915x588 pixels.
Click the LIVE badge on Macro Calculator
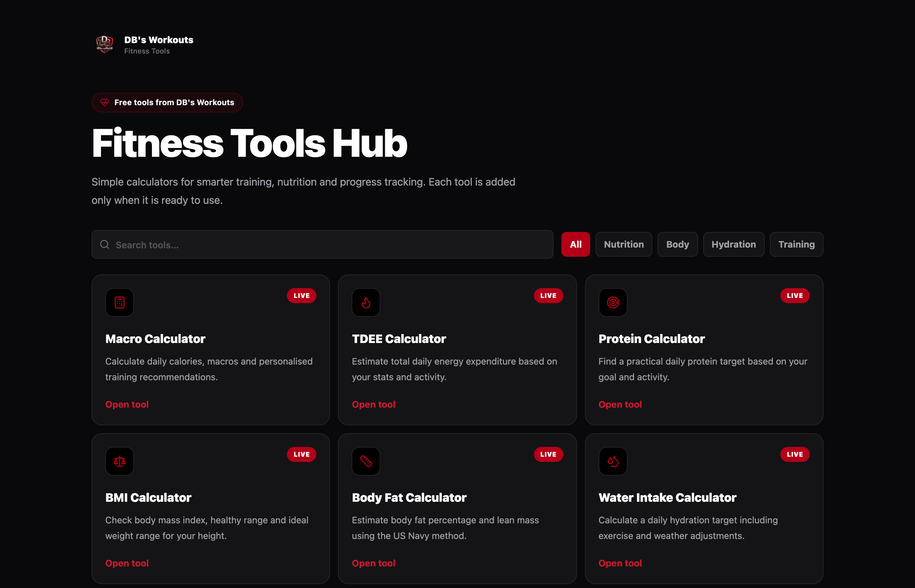(x=301, y=296)
